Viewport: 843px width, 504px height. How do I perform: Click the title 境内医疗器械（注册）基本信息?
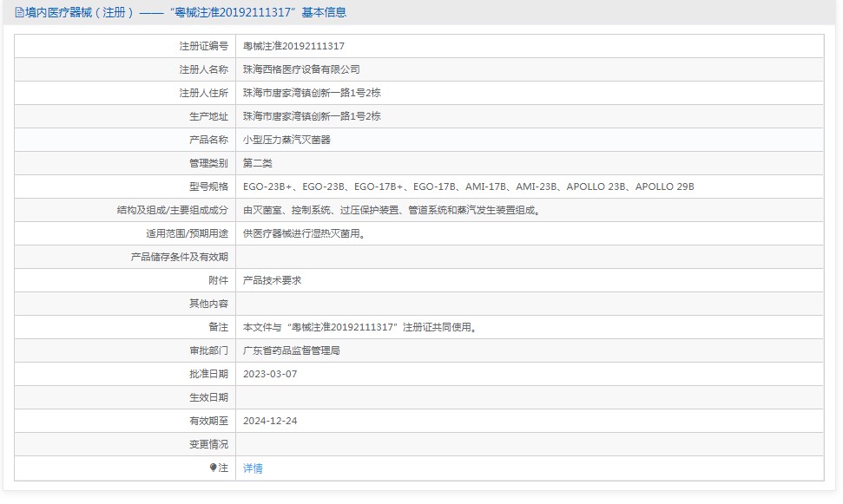click(x=186, y=12)
